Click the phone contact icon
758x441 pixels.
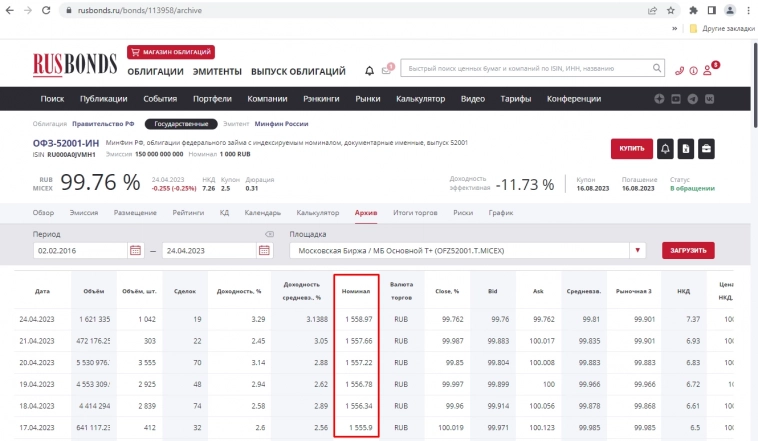pyautogui.click(x=680, y=71)
